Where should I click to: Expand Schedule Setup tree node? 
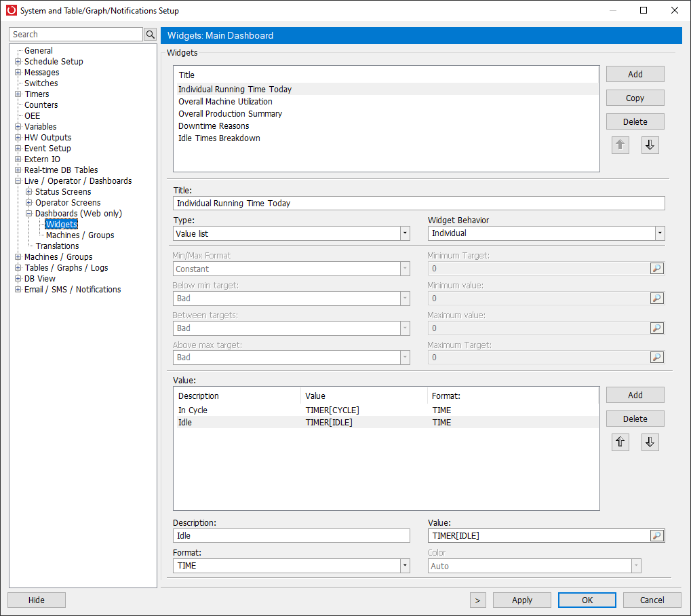pos(18,61)
